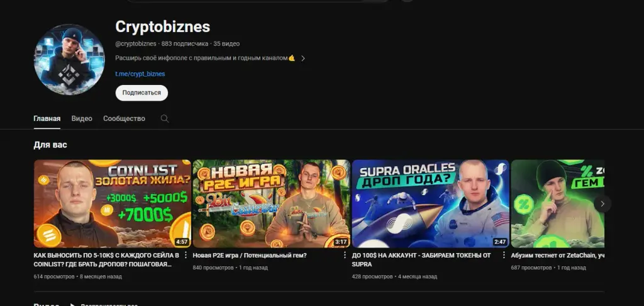
Task: Click 840 просмотров metadata text
Action: [x=213, y=268]
